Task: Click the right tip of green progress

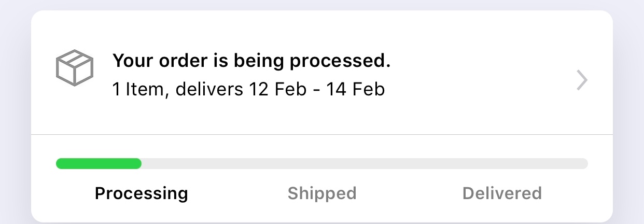Action: tap(138, 164)
